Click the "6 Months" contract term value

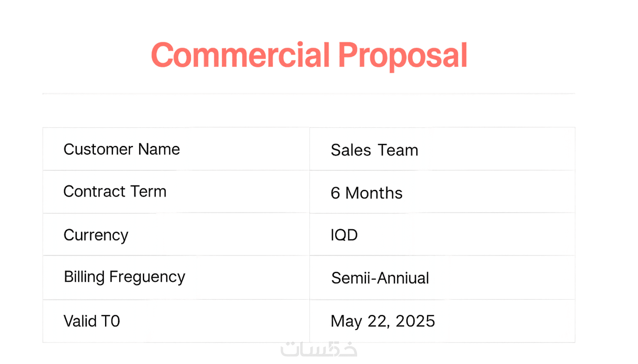pos(366,193)
